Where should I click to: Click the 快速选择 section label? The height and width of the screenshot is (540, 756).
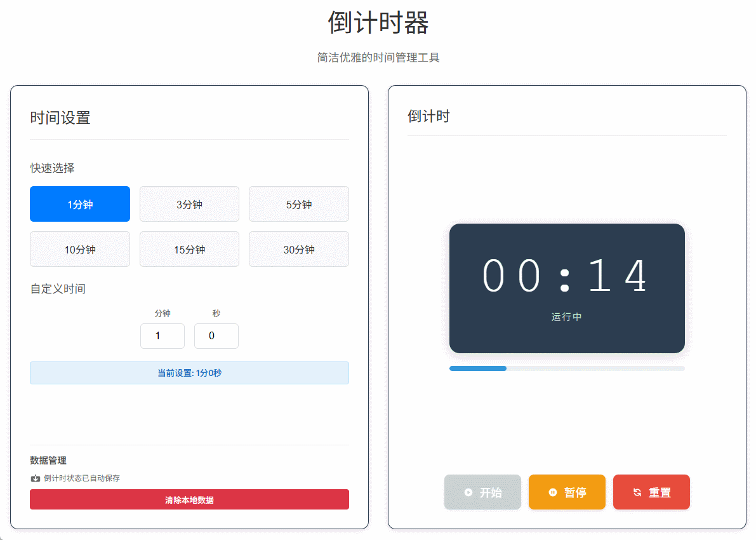coord(52,168)
